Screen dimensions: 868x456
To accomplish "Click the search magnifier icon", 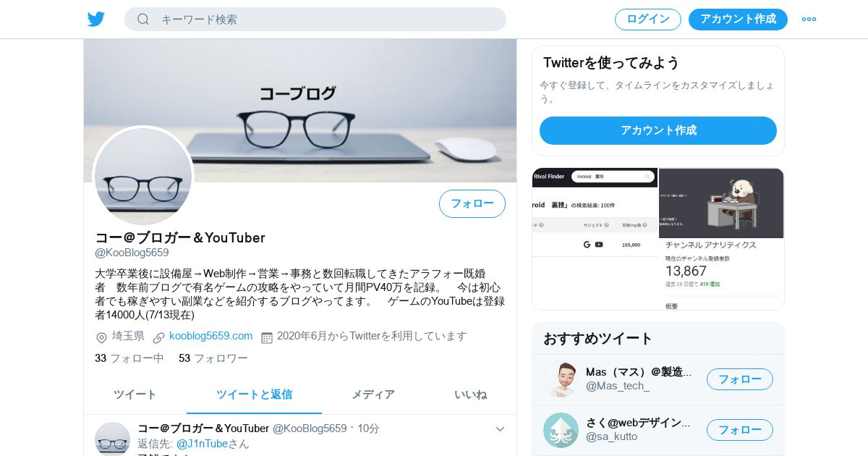I will coord(143,19).
